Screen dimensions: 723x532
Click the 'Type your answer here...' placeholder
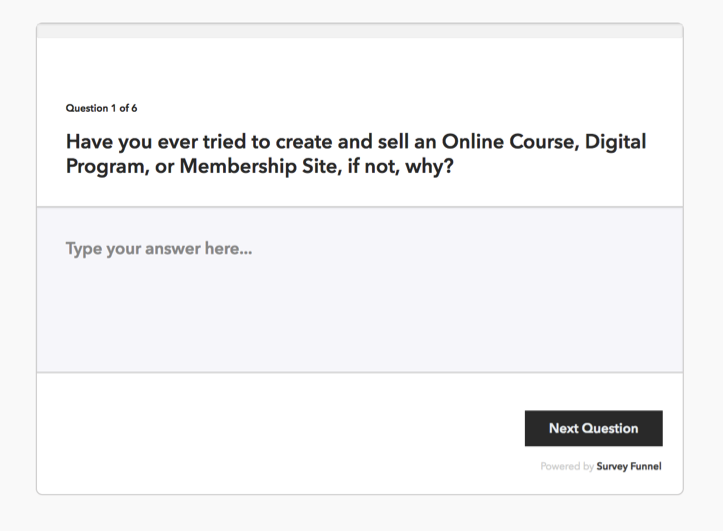[x=159, y=248]
